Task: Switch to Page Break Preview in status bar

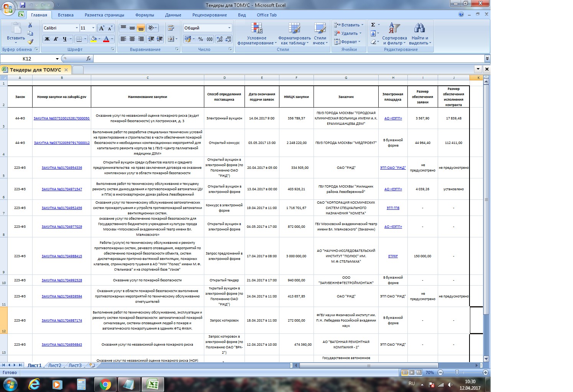Action: click(419, 372)
